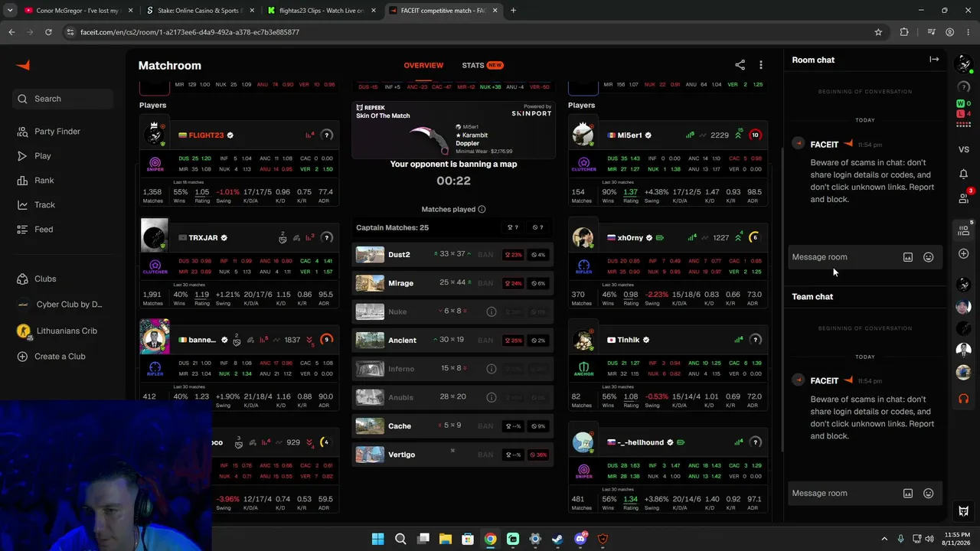Click the question mark badge on Tinhik card

coord(755,340)
